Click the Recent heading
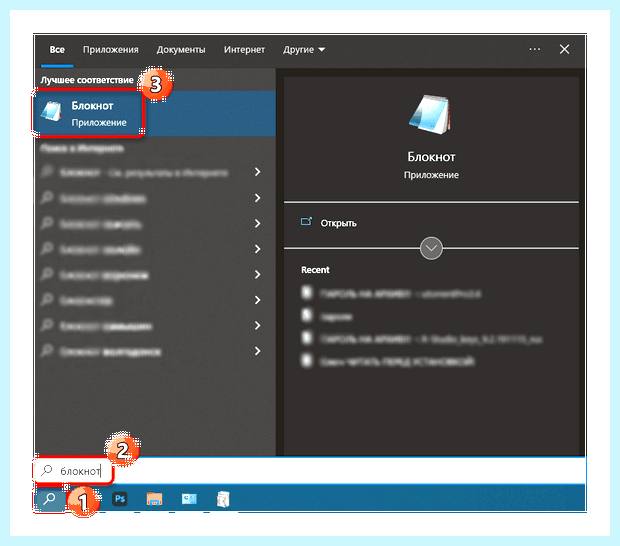 click(315, 270)
